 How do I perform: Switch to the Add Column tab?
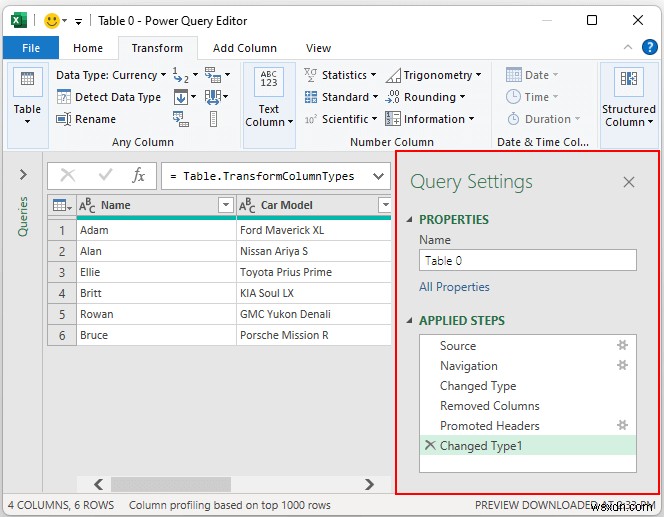pyautogui.click(x=245, y=48)
